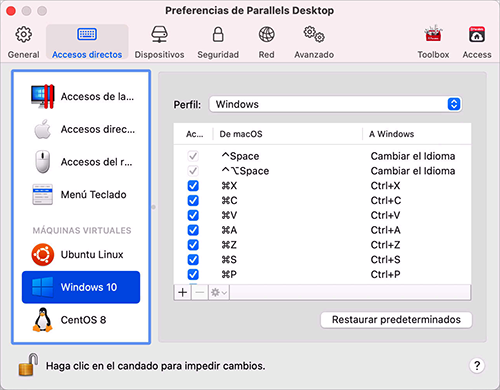Click the Ubuntu Linux logo
The height and width of the screenshot is (390, 500).
(43, 255)
